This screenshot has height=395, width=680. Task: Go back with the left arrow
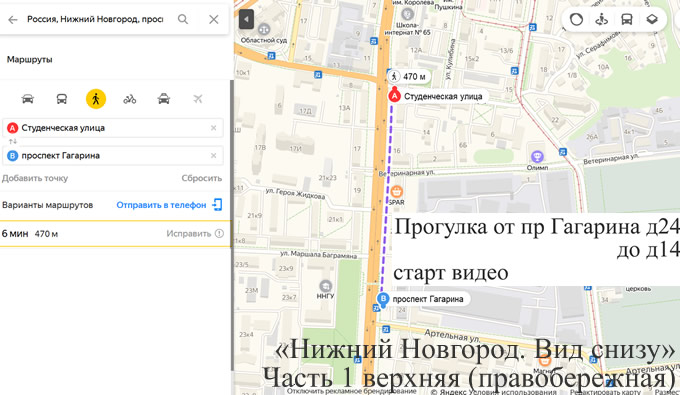coord(13,20)
